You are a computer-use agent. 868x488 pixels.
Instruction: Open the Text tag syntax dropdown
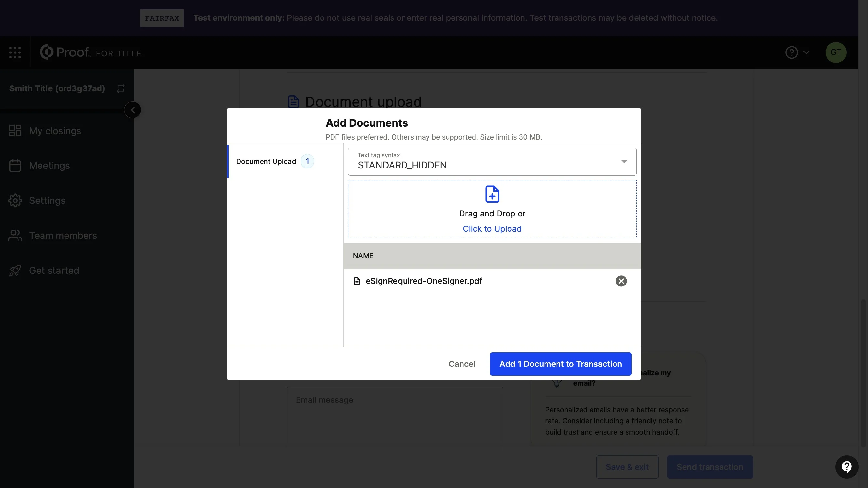492,162
